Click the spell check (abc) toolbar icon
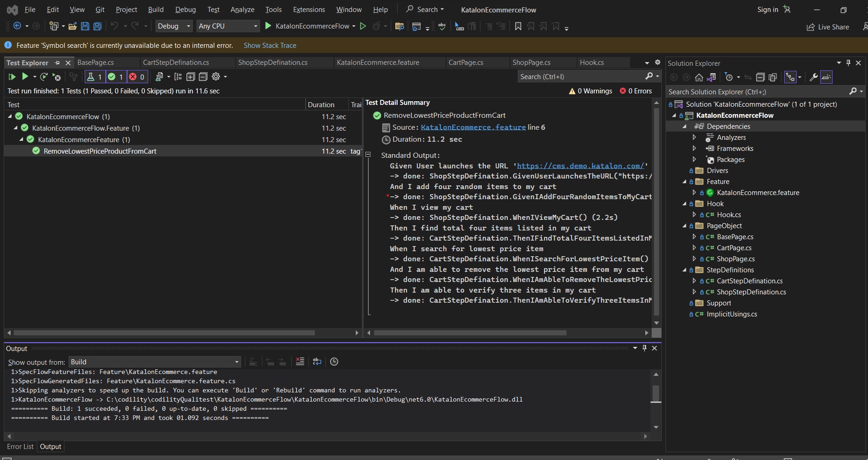The image size is (868, 460). 442,27
